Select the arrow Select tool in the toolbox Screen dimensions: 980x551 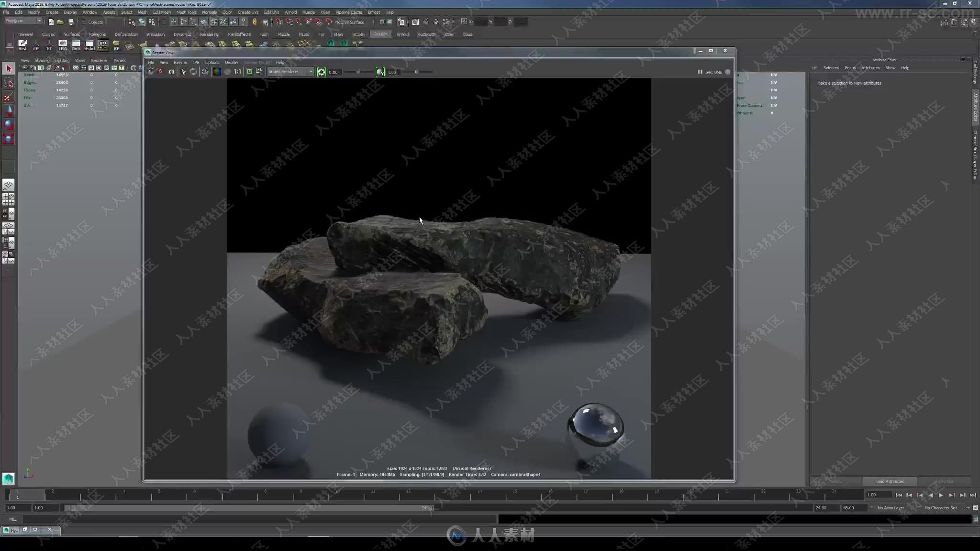pos(9,69)
